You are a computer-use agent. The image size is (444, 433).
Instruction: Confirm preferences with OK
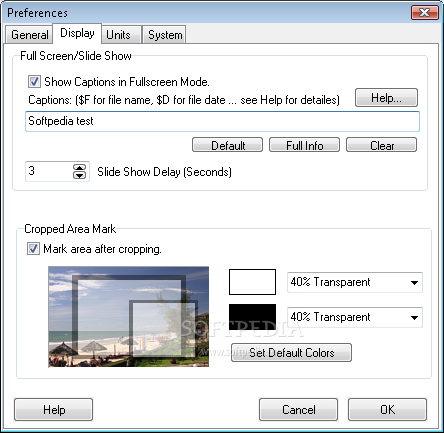[387, 409]
